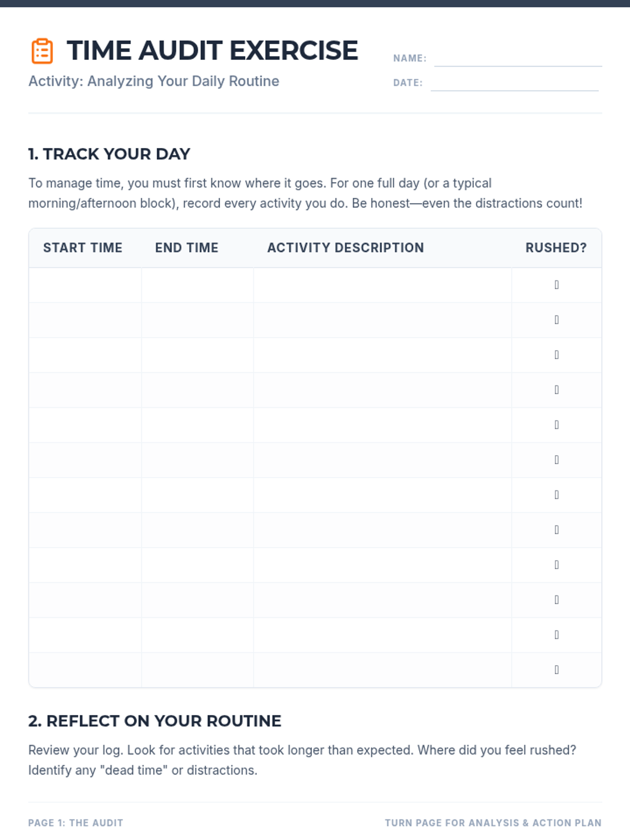Click first row End Time cell
Viewport: 630px width, 840px height.
click(x=197, y=285)
